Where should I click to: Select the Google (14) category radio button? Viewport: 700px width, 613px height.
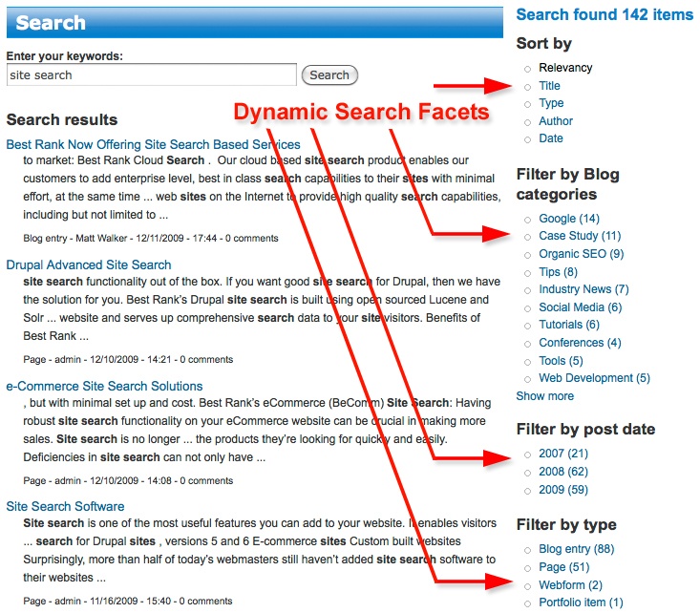(x=528, y=220)
